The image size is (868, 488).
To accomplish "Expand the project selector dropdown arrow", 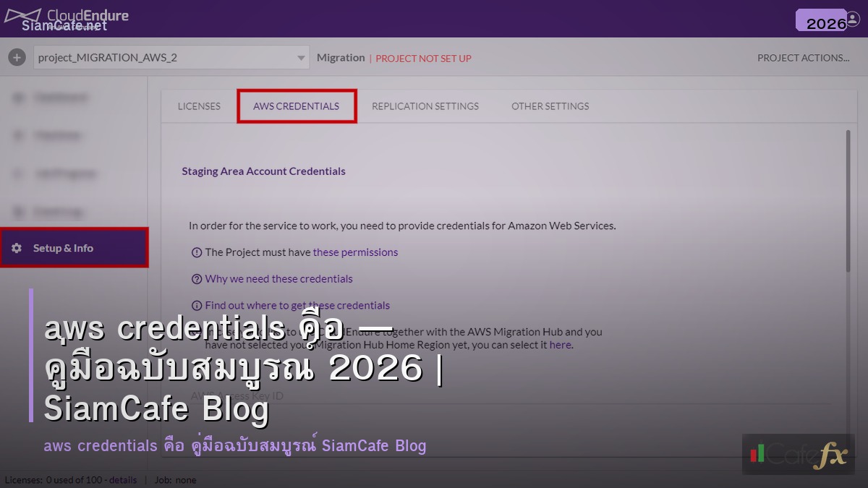I will (x=302, y=57).
